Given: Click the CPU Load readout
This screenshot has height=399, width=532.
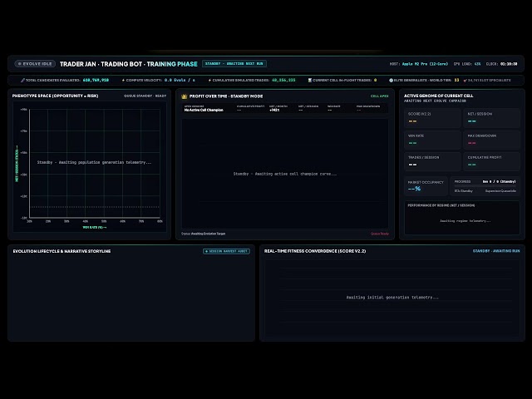Looking at the screenshot, I should pos(467,64).
